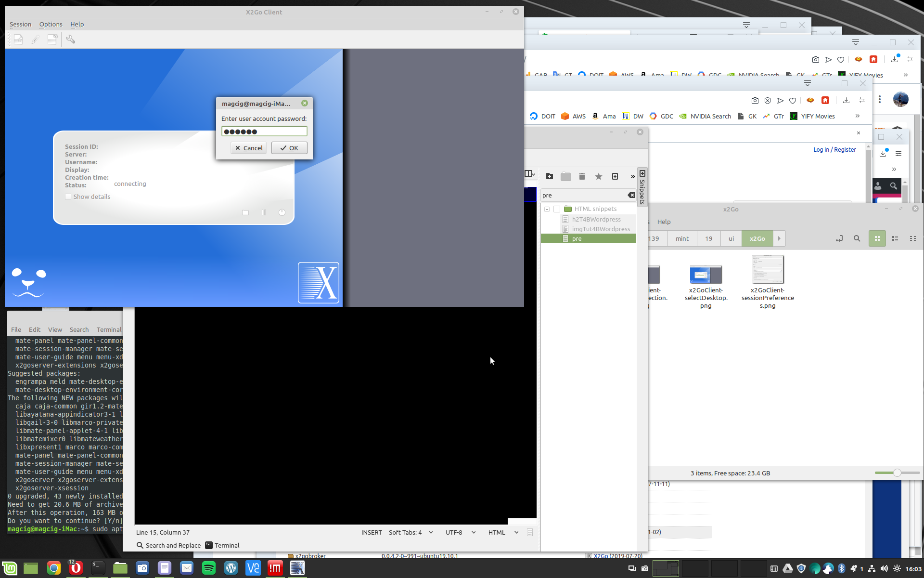Click the Log in / Register link

[x=834, y=149]
